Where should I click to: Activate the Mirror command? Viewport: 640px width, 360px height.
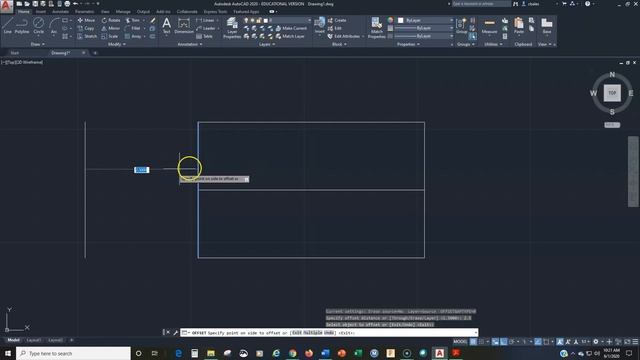click(x=111, y=28)
